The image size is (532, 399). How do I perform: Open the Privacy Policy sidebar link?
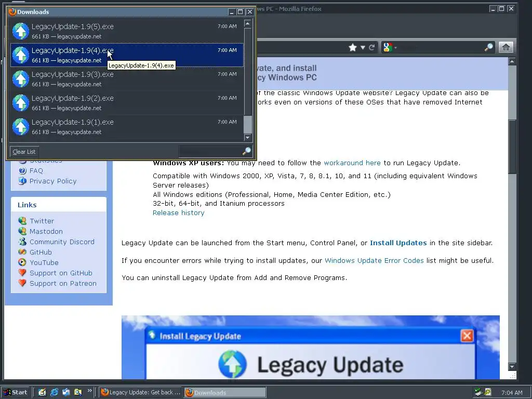coord(53,181)
